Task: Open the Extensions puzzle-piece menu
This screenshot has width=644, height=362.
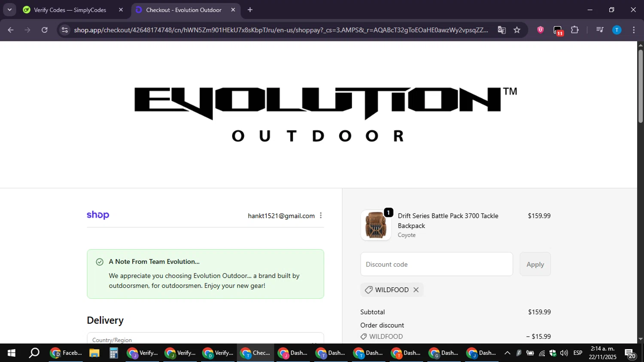Action: (575, 30)
